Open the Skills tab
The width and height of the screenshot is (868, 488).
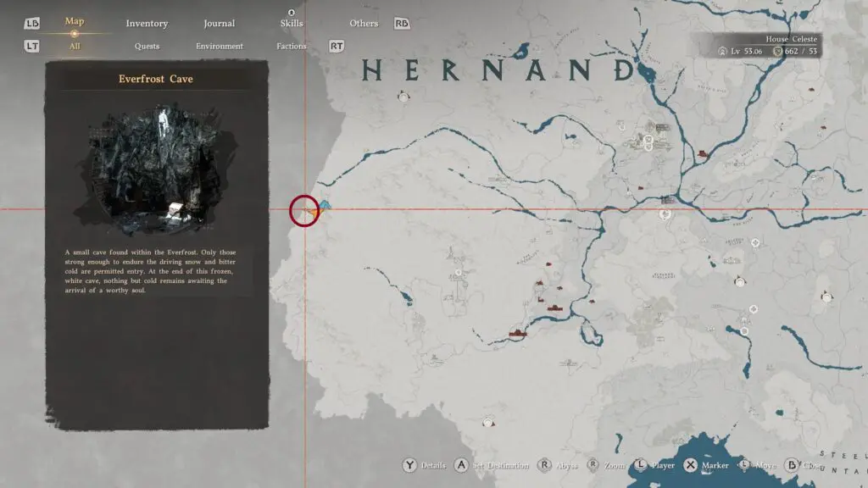coord(292,23)
